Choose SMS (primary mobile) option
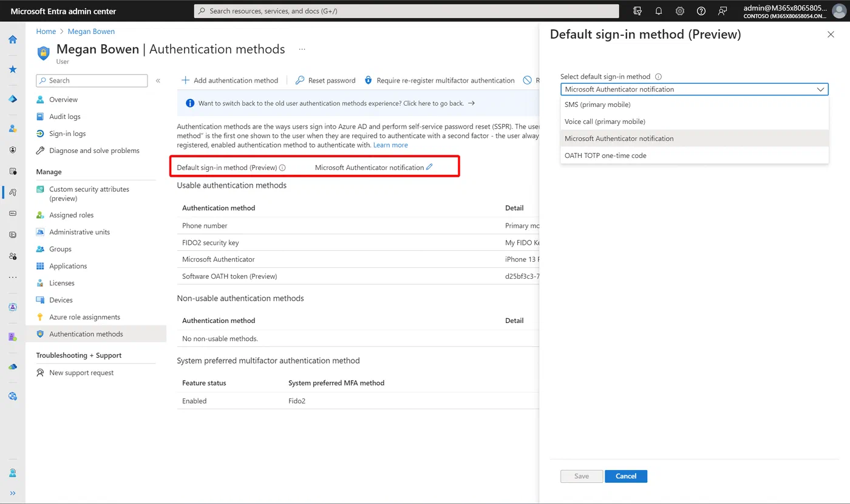850x504 pixels. (x=695, y=104)
